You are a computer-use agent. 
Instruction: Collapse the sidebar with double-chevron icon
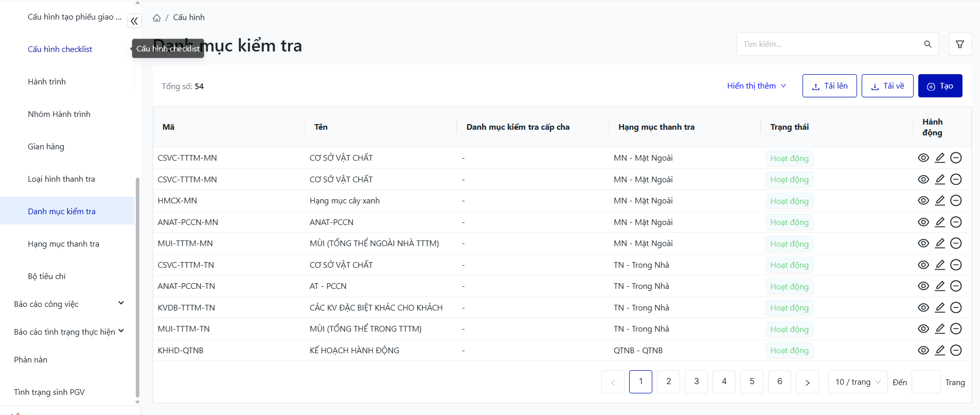pyautogui.click(x=134, y=21)
